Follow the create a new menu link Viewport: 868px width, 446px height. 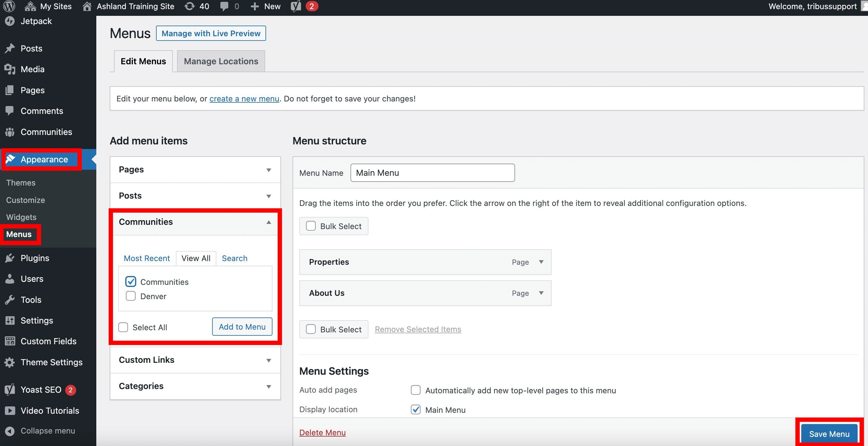pos(244,98)
